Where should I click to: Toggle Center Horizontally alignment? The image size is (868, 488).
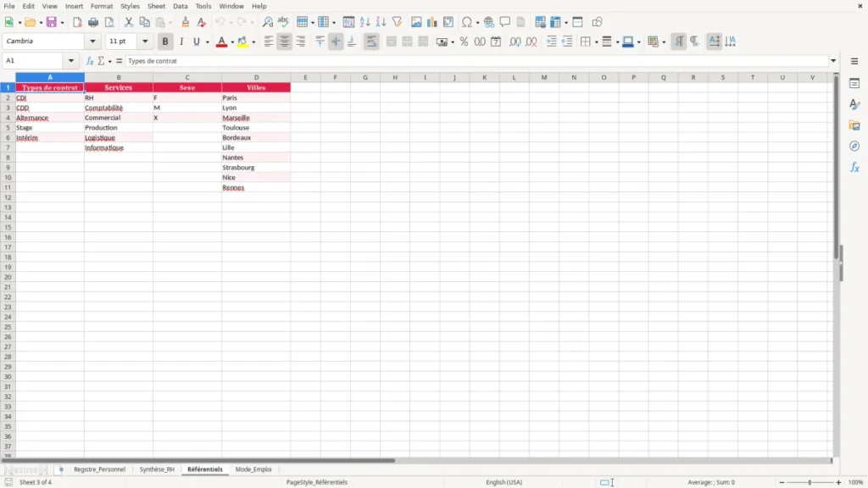click(x=285, y=42)
